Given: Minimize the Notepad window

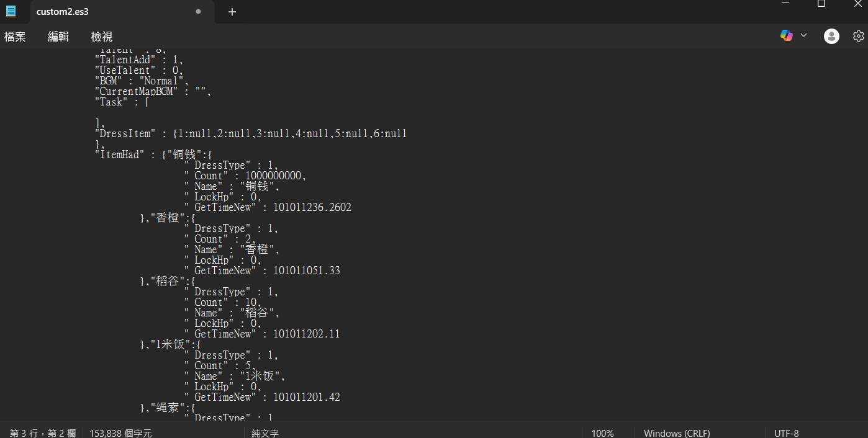Looking at the screenshot, I should (786, 4).
